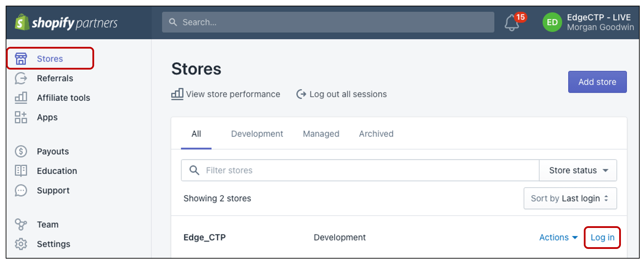
Task: Click the Development type label for Edge_CTP
Action: tap(339, 237)
